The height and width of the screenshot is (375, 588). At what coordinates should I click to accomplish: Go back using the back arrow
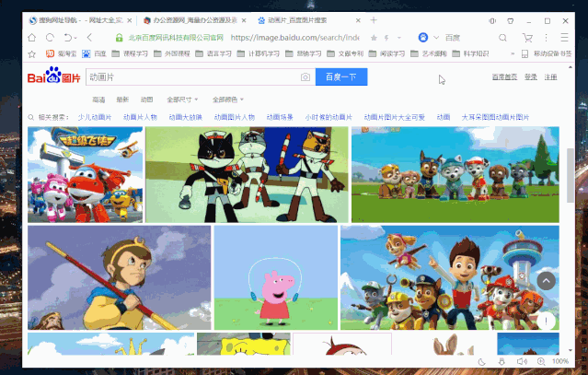89,38
